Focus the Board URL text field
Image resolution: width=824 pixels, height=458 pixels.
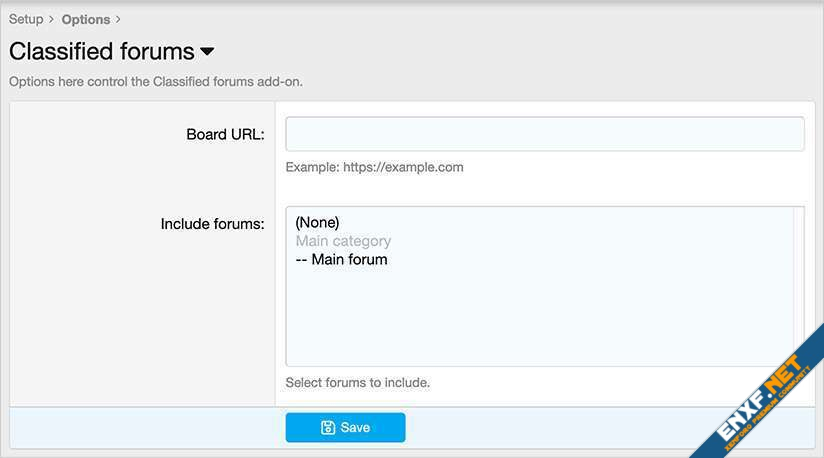coord(544,134)
